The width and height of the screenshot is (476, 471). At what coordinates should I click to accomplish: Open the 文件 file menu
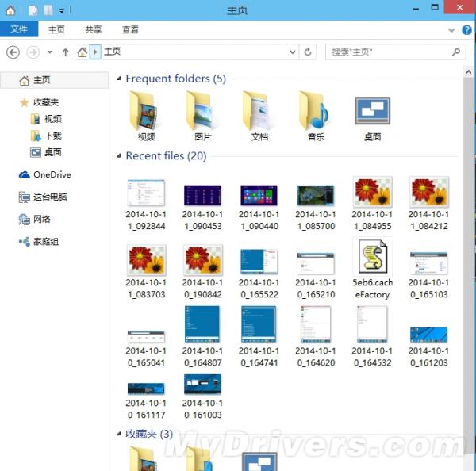(18, 30)
